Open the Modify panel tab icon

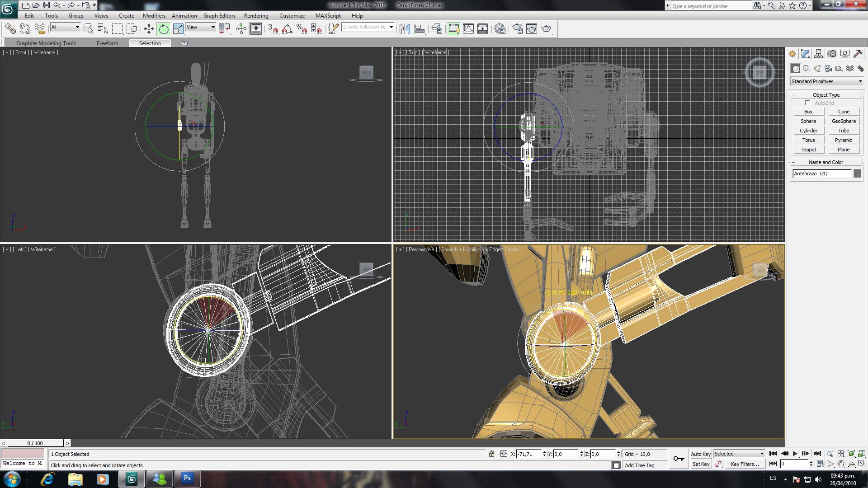coord(805,54)
